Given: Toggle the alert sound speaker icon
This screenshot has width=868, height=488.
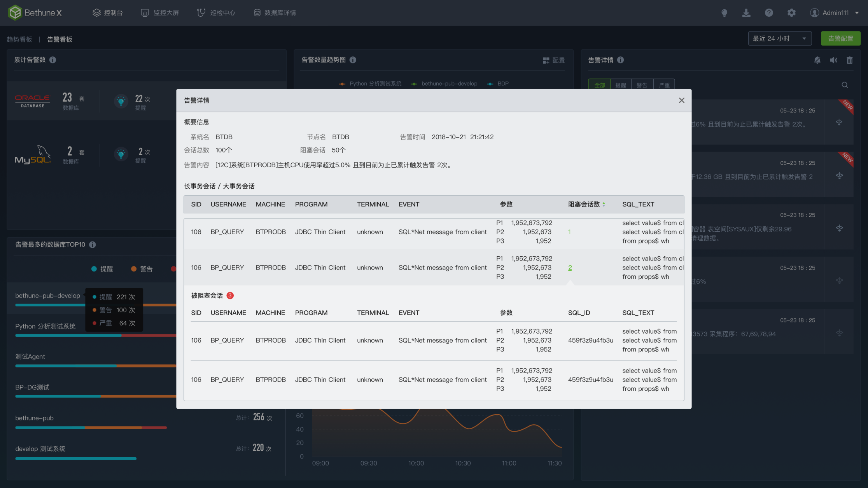Looking at the screenshot, I should pos(833,60).
